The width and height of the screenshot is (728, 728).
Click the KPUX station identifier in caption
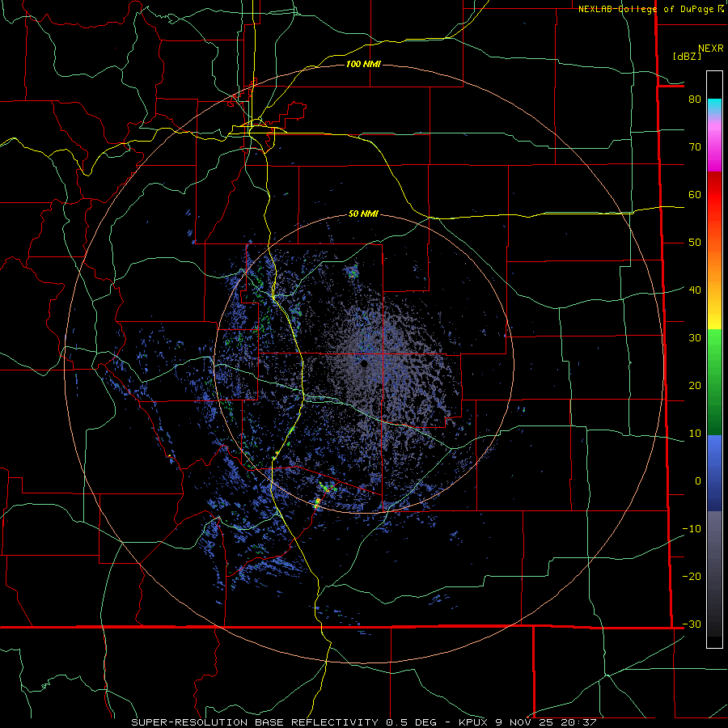pyautogui.click(x=474, y=722)
